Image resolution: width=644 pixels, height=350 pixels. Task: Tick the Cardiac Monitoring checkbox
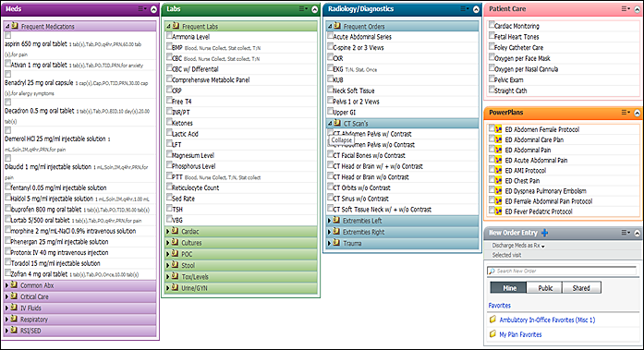tap(492, 25)
